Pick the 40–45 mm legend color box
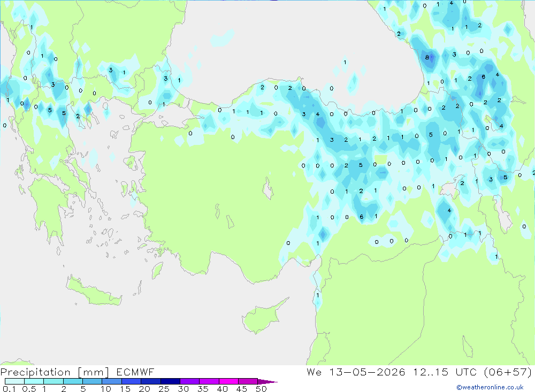Viewport: 535px width, 392px height. coord(228,381)
